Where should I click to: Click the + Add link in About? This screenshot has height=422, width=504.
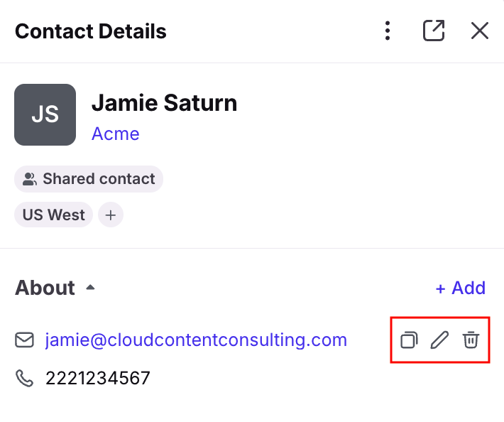pos(460,288)
